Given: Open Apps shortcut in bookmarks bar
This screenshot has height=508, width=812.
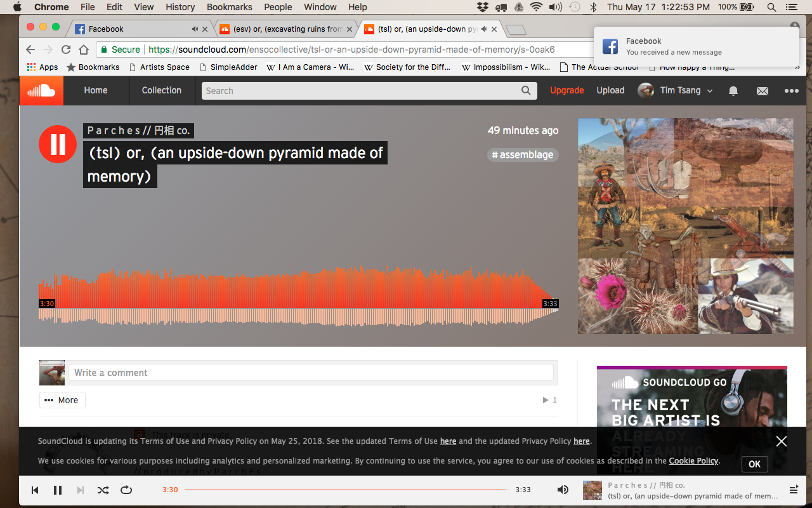Looking at the screenshot, I should (x=43, y=67).
